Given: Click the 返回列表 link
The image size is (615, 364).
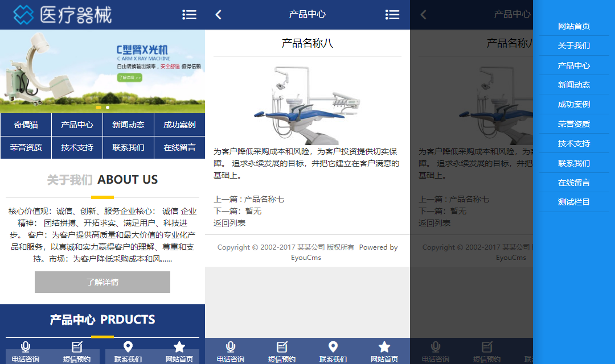Looking at the screenshot, I should [229, 223].
